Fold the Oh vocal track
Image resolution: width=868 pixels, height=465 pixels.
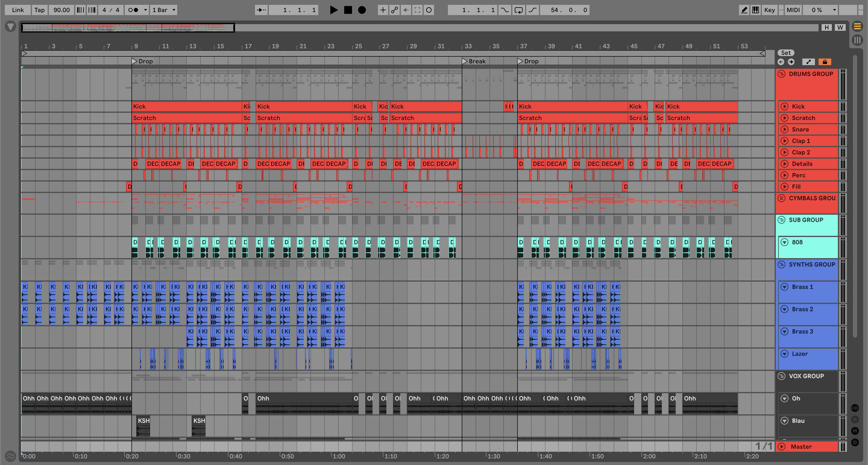point(785,398)
